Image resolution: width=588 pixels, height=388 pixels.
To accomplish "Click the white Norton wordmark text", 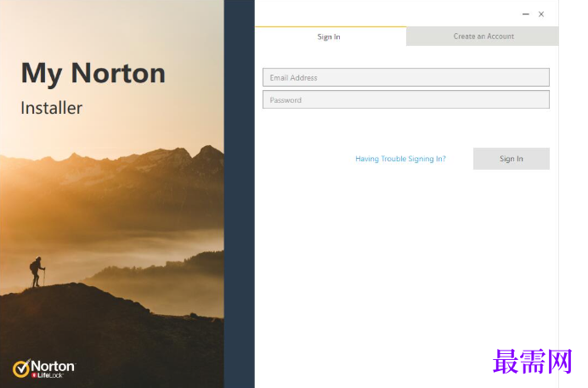I will click(x=53, y=366).
